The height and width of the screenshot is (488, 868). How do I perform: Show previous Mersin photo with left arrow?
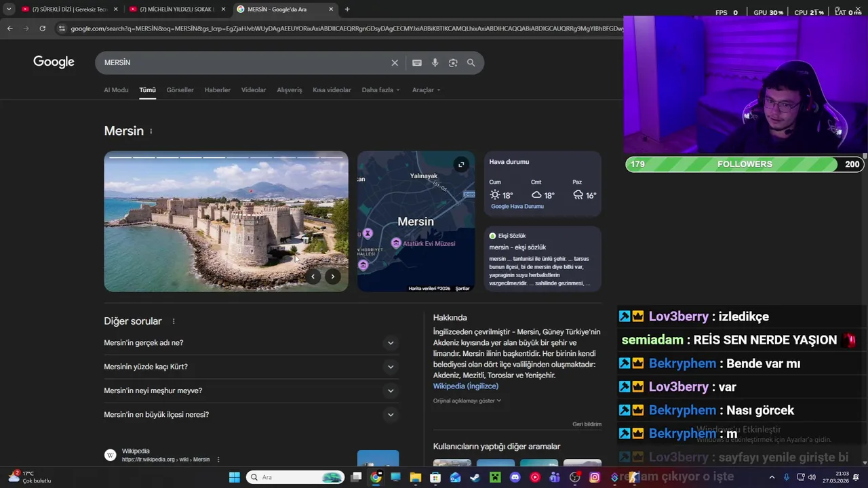click(313, 276)
